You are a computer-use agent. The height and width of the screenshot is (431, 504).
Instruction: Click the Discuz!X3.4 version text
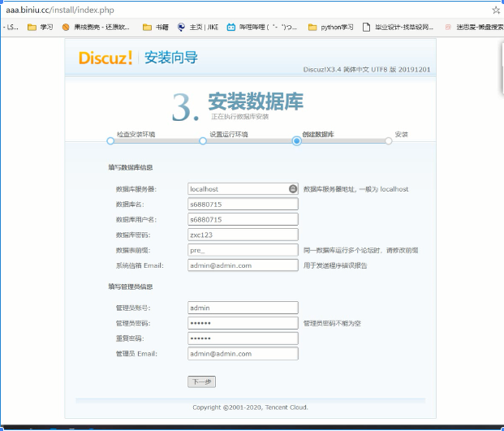click(367, 70)
